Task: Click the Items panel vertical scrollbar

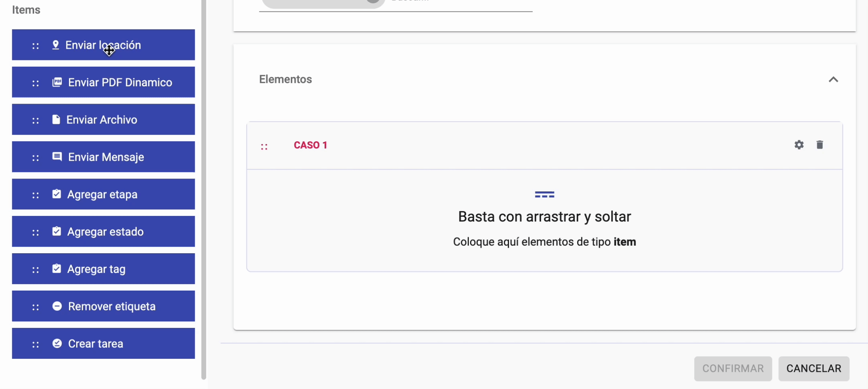Action: click(x=204, y=191)
